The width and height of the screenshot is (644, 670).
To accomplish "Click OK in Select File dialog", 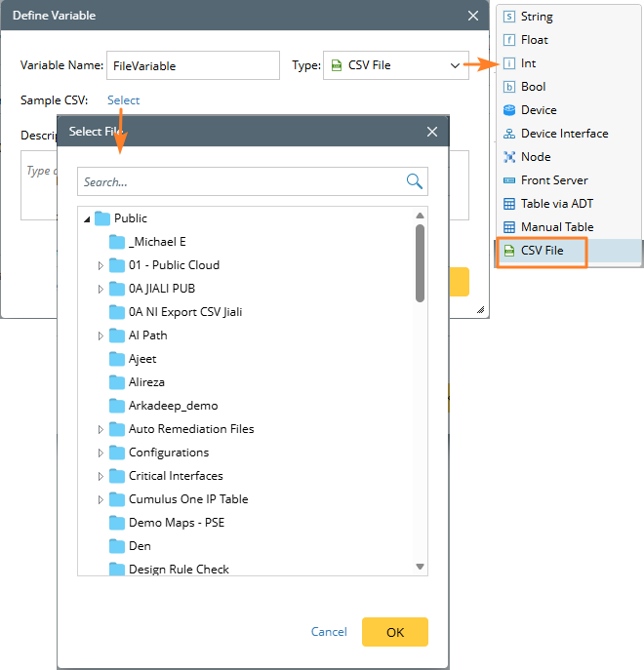I will [x=394, y=632].
